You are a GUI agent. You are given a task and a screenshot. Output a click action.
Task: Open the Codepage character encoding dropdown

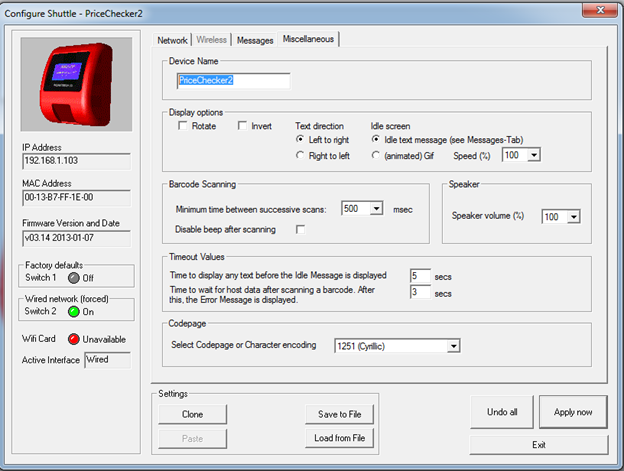pyautogui.click(x=453, y=346)
